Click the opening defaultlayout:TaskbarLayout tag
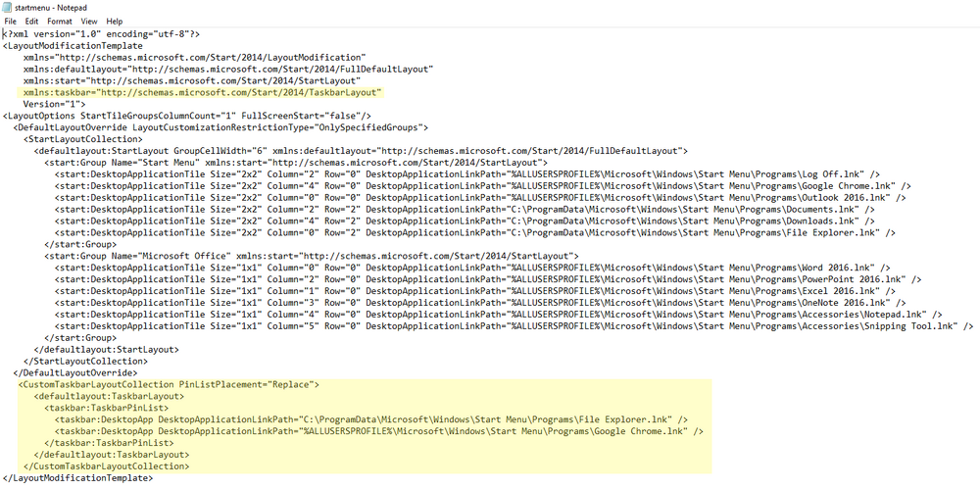Viewport: 980px width, 490px height. (109, 396)
